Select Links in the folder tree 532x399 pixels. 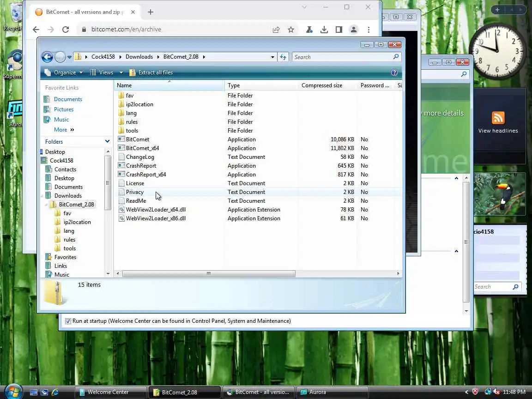coord(61,266)
